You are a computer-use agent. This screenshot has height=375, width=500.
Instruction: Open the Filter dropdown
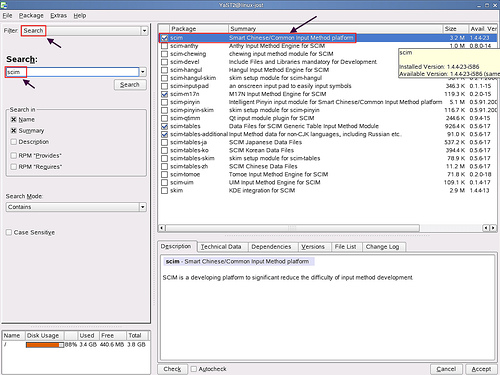144,31
